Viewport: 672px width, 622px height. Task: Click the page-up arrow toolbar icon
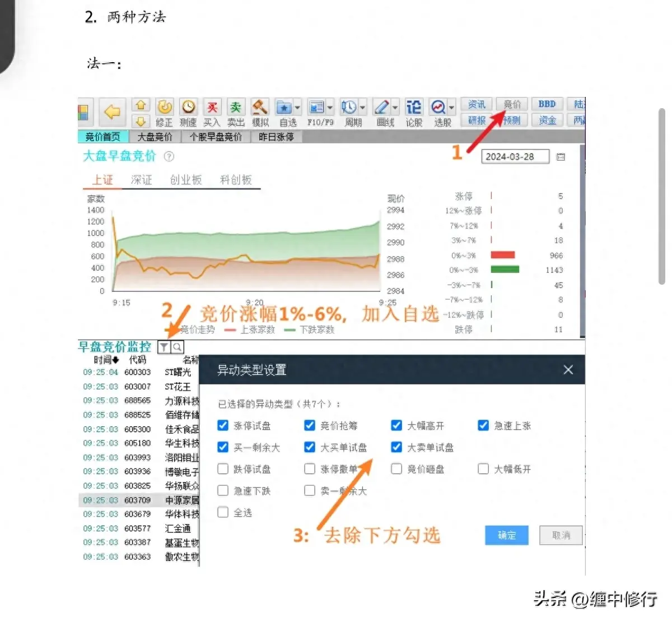[141, 105]
